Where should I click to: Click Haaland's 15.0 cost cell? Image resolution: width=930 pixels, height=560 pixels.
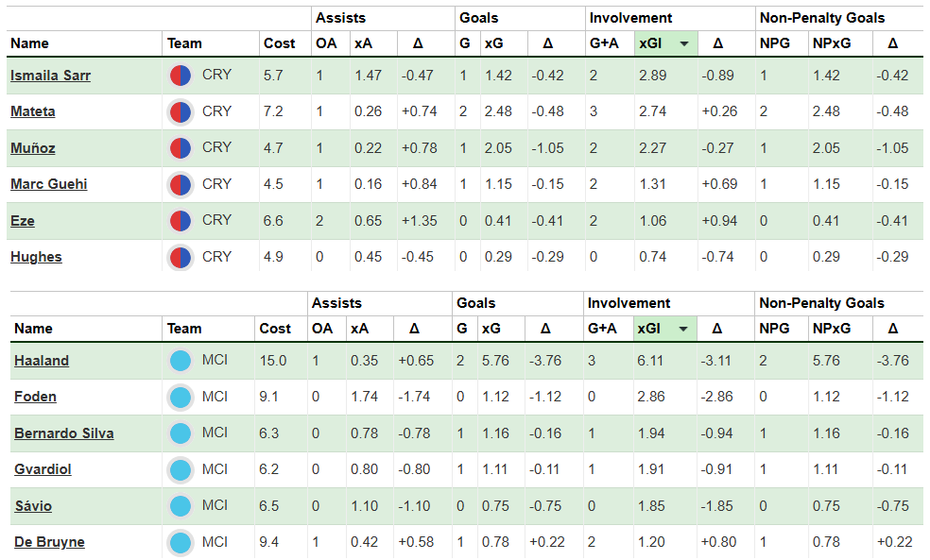pyautogui.click(x=272, y=361)
